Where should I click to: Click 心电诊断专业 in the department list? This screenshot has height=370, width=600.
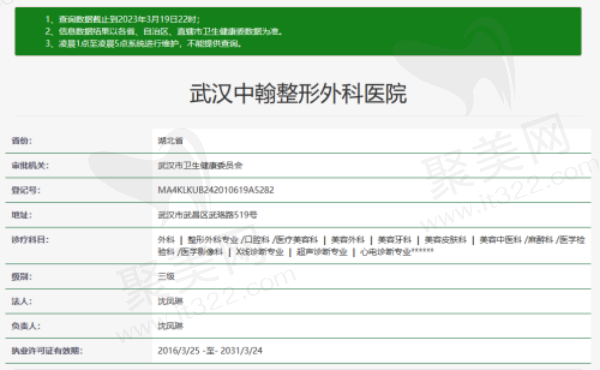(x=386, y=252)
